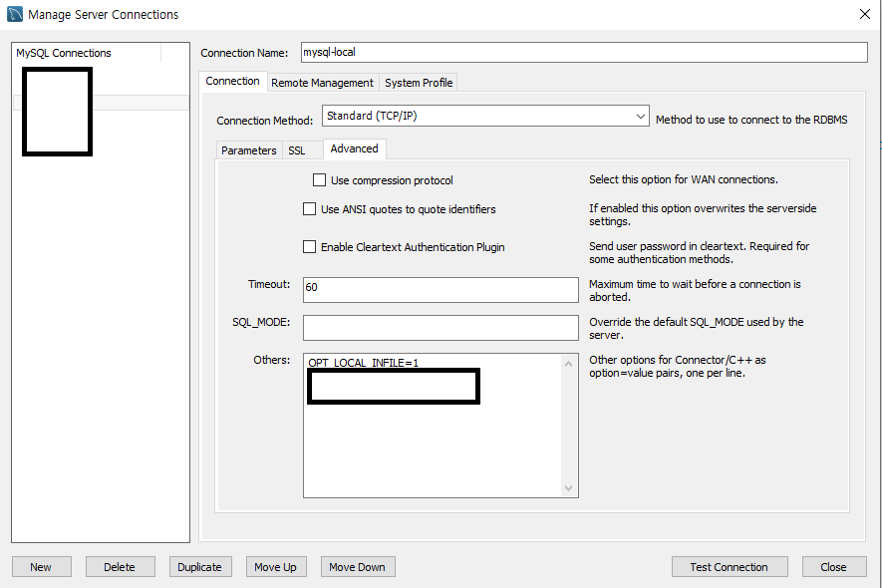Click into the SQL_MODE field
Image resolution: width=882 pixels, height=588 pixels.
point(441,328)
